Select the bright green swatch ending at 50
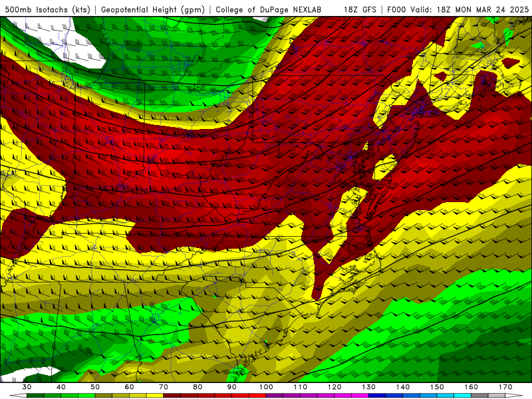The height and width of the screenshot is (399, 532). coord(86,395)
